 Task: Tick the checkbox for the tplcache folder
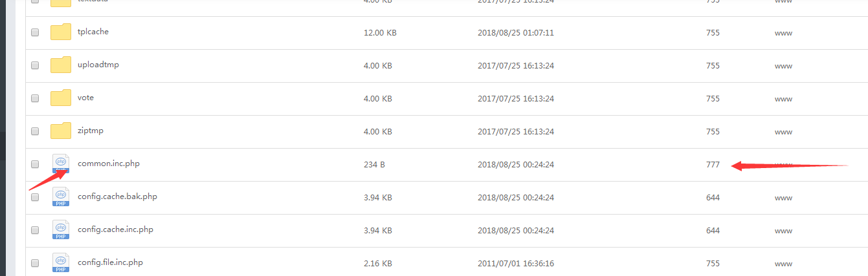point(35,32)
